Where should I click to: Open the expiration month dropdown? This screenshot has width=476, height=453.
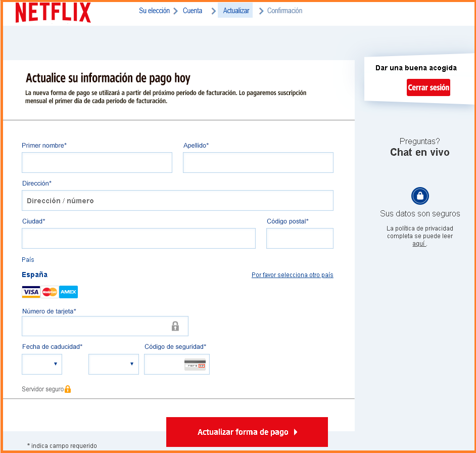(41, 364)
